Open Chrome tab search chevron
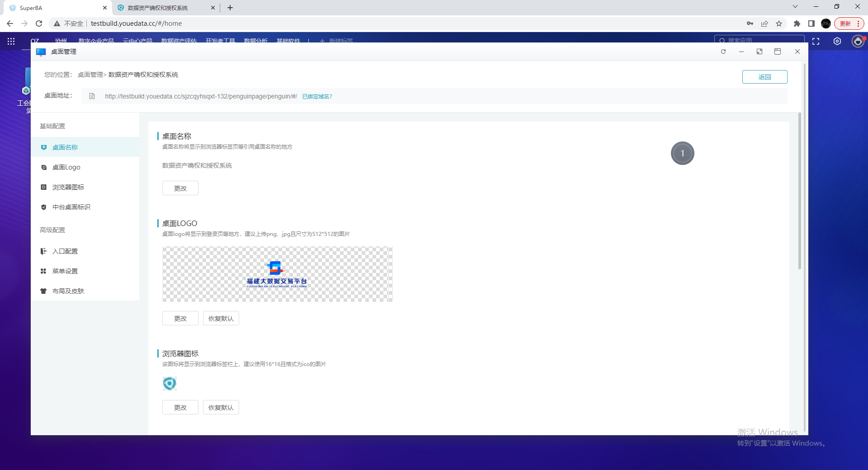 pos(795,7)
